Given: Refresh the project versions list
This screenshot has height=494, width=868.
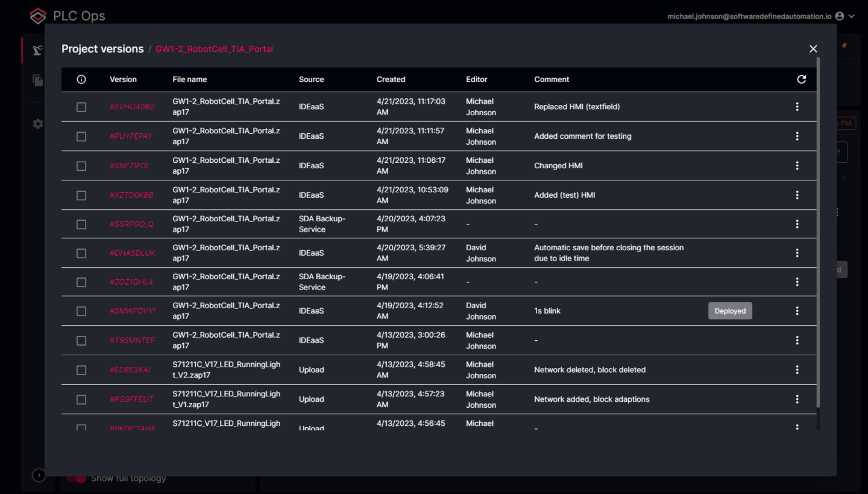Looking at the screenshot, I should pos(801,80).
